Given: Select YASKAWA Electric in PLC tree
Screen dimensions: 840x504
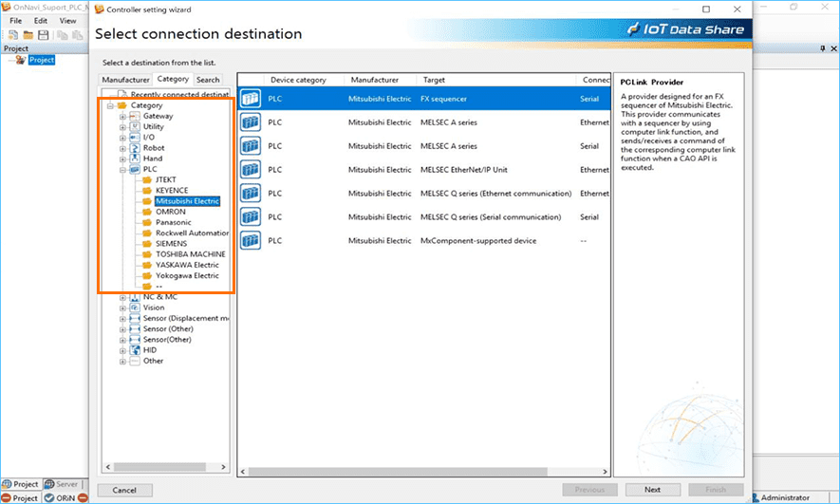Looking at the screenshot, I should click(x=188, y=265).
